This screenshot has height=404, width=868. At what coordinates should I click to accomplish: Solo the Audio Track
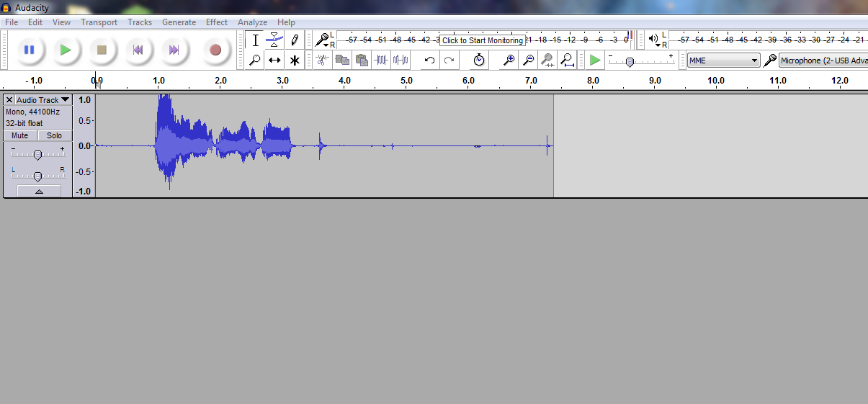tap(55, 135)
